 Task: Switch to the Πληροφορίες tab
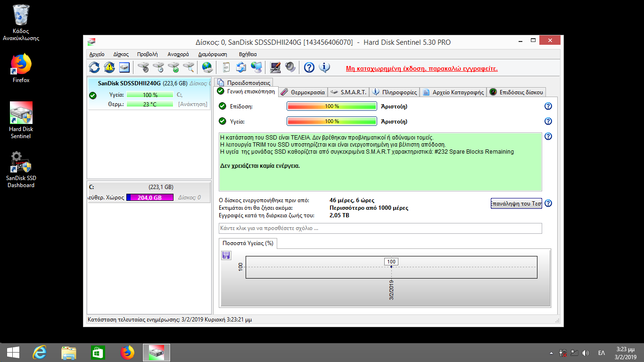coord(394,92)
